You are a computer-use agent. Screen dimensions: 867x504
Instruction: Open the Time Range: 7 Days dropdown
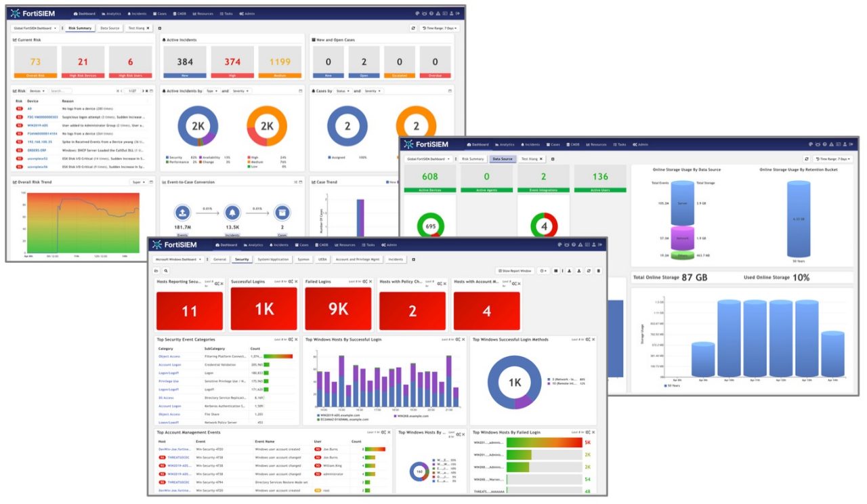click(439, 28)
